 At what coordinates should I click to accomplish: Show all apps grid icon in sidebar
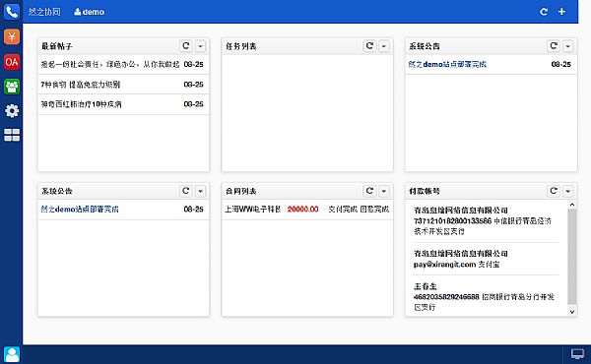click(12, 135)
